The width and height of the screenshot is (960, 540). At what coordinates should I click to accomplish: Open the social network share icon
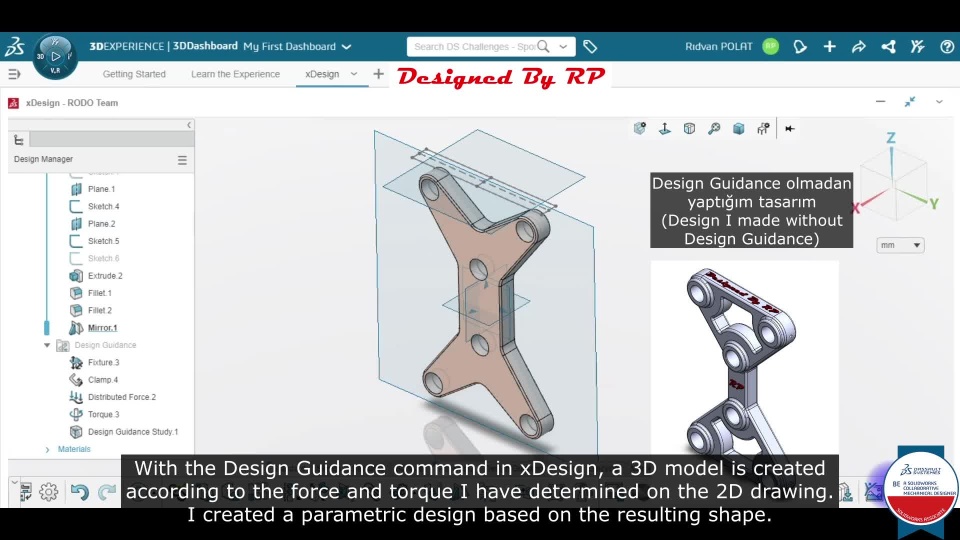tap(888, 47)
